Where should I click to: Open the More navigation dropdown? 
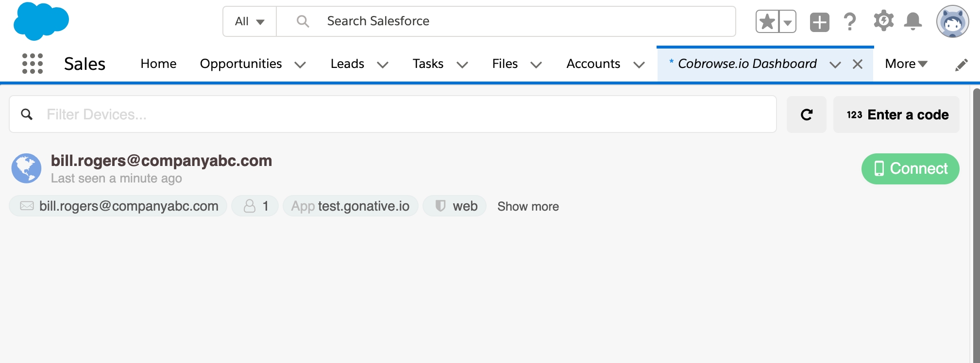click(x=906, y=64)
